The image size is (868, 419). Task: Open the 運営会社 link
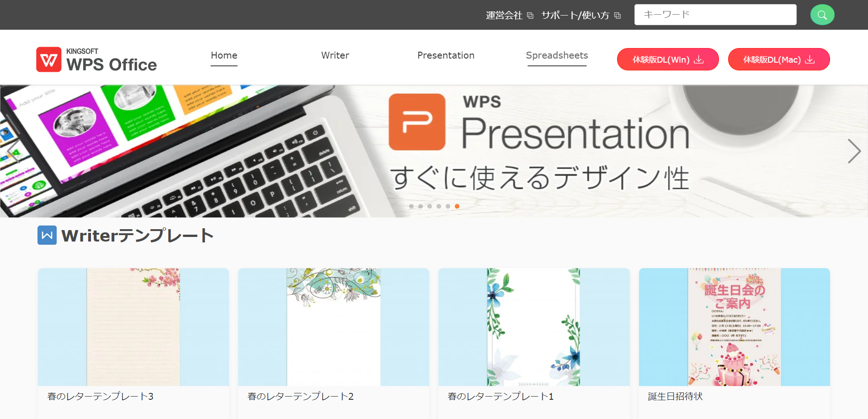point(504,16)
